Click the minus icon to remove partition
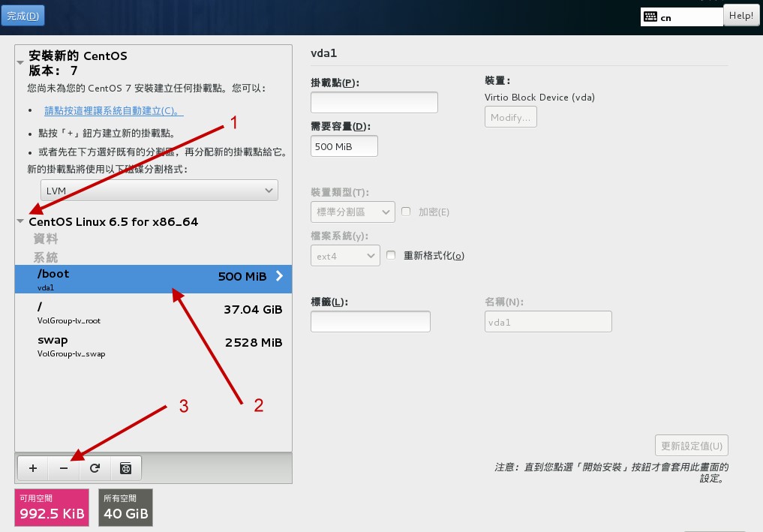 [64, 468]
